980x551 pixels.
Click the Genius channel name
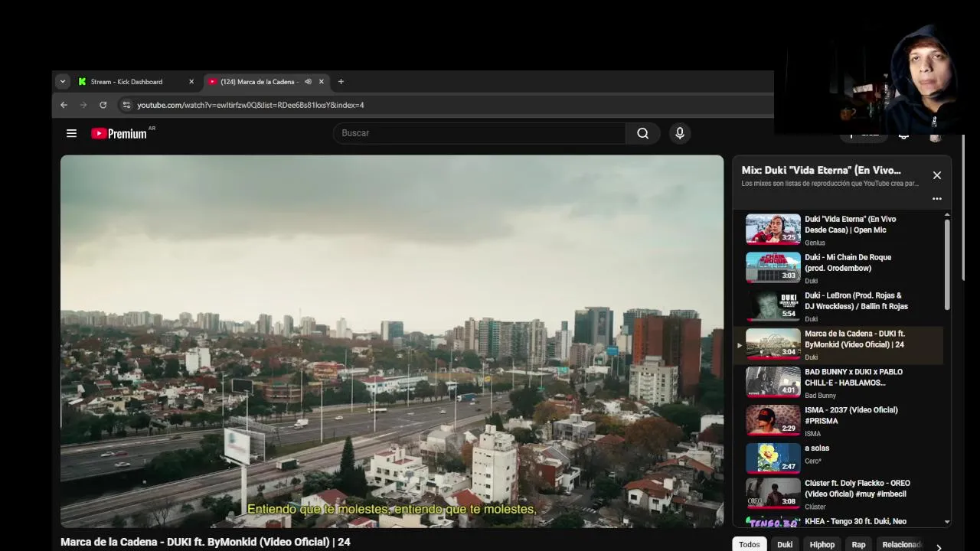click(x=815, y=243)
